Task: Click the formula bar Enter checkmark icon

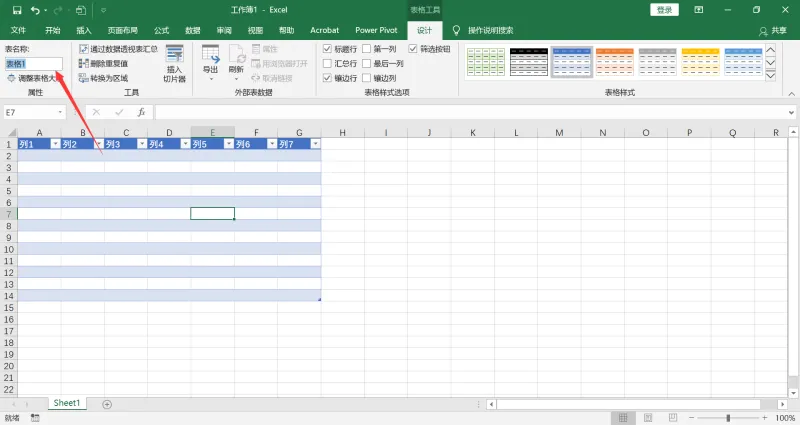Action: click(x=119, y=112)
